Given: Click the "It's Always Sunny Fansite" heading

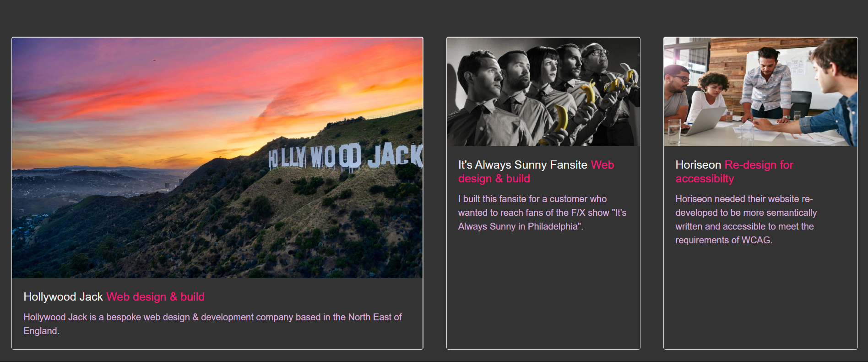Looking at the screenshot, I should coord(523,165).
